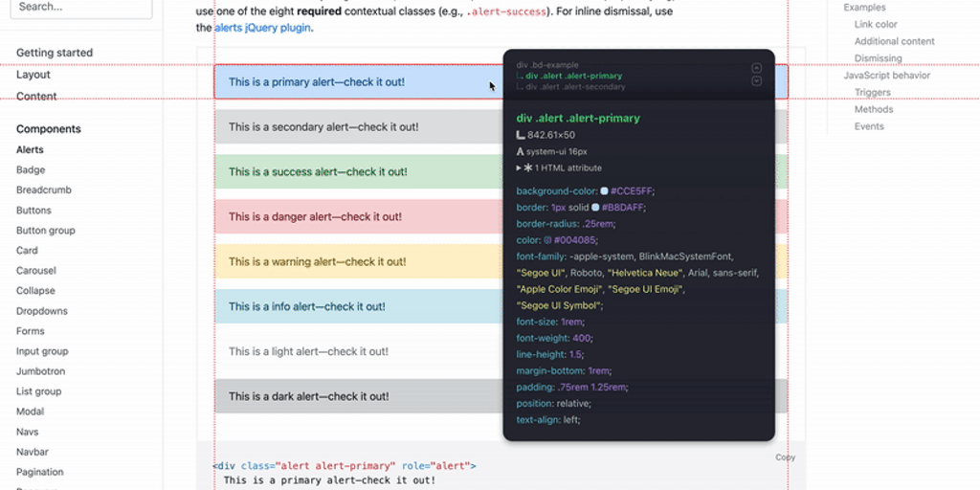
Task: Open the Dropdowns component page
Action: tap(41, 311)
